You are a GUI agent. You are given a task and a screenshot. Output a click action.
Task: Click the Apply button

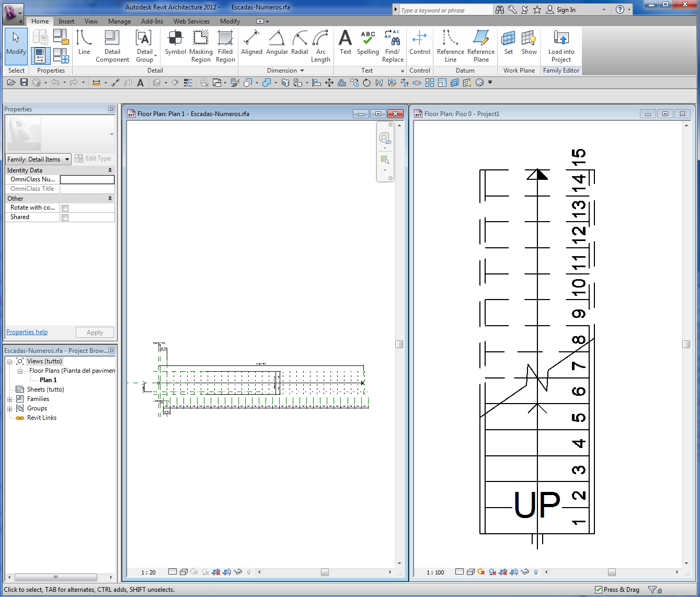click(x=95, y=332)
